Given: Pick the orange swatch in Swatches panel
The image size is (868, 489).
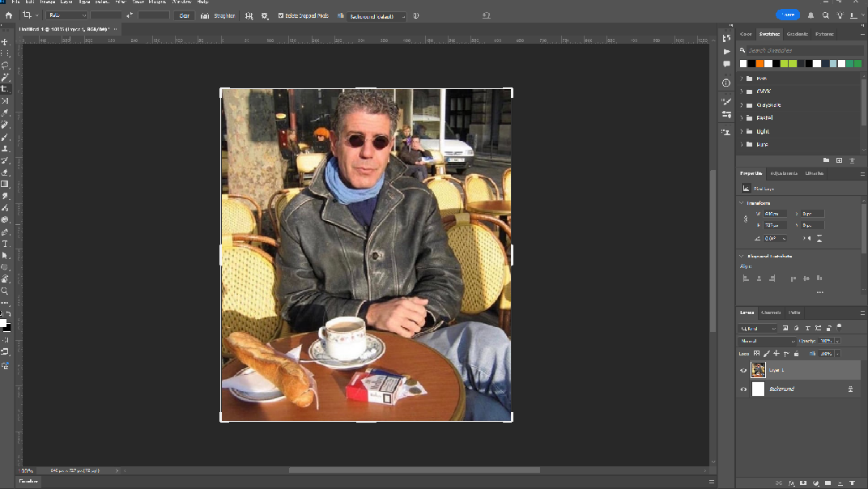Looking at the screenshot, I should coord(760,63).
